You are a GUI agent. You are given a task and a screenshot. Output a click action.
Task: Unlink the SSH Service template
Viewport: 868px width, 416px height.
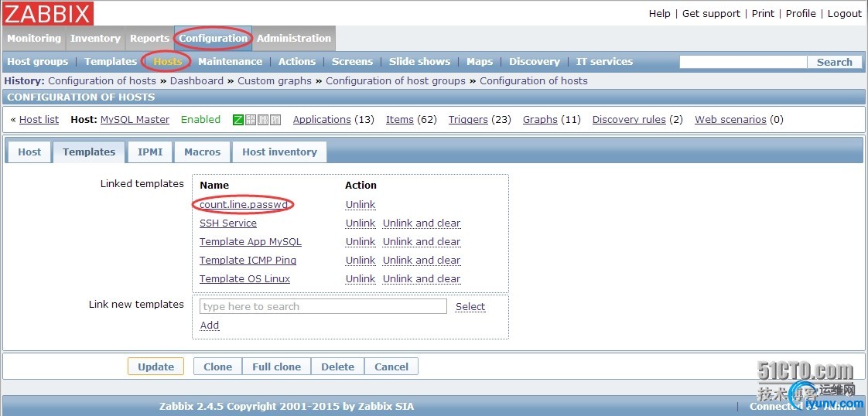[361, 223]
